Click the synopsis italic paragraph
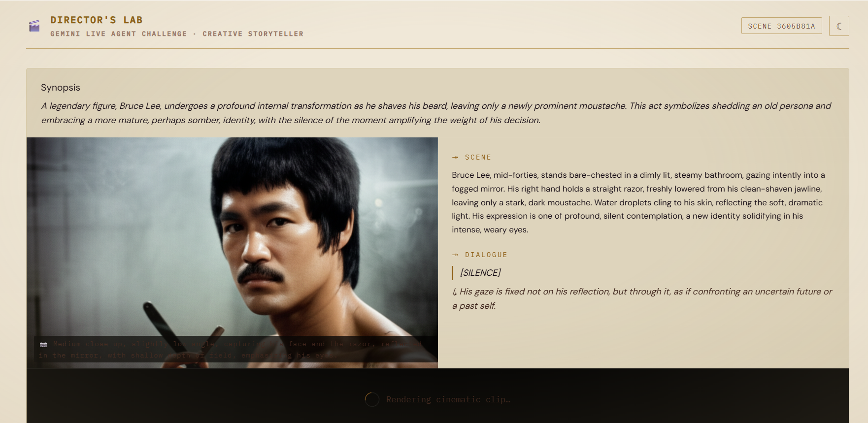The width and height of the screenshot is (868, 423). pos(436,113)
